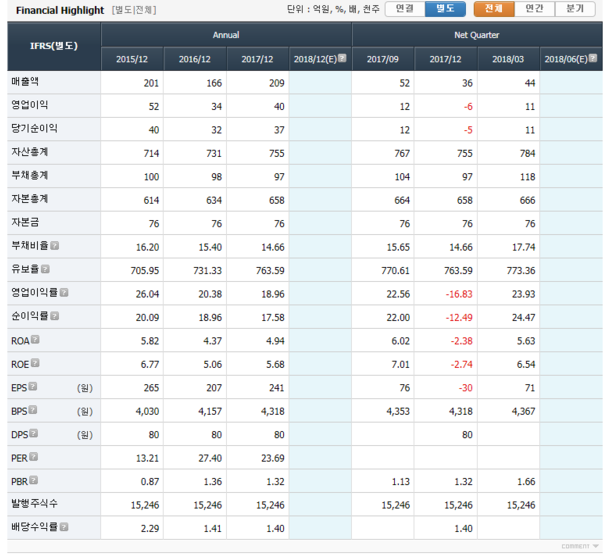Click the red EPS value -30
The height and width of the screenshot is (555, 607).
pyautogui.click(x=465, y=388)
